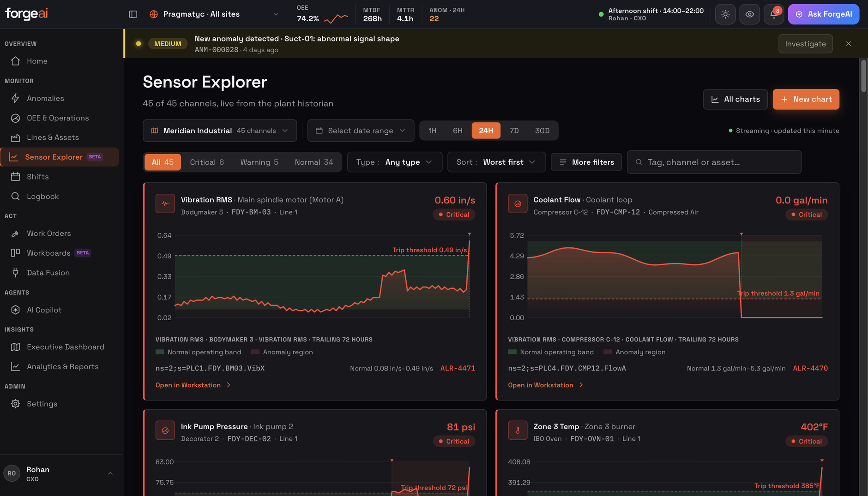Open Anomalies page from sidebar
The height and width of the screenshot is (496, 868).
(x=60, y=98)
